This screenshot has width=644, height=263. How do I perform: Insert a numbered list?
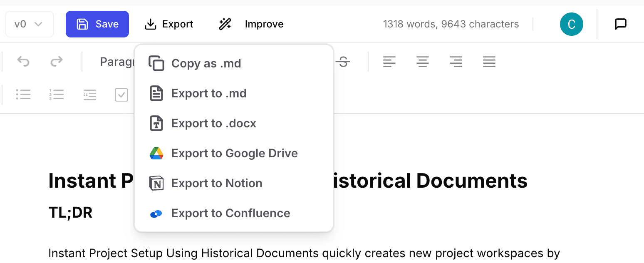tap(57, 95)
